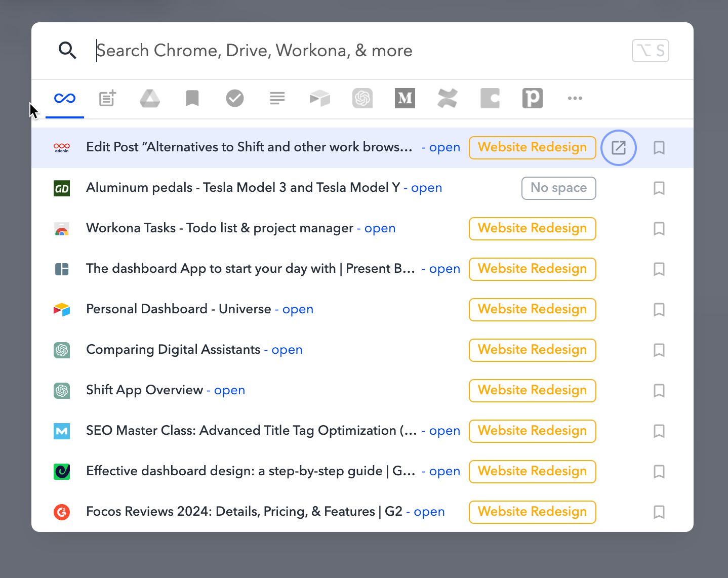Click Website Redesign tag on Workona Tasks row
728x578 pixels.
tap(533, 229)
